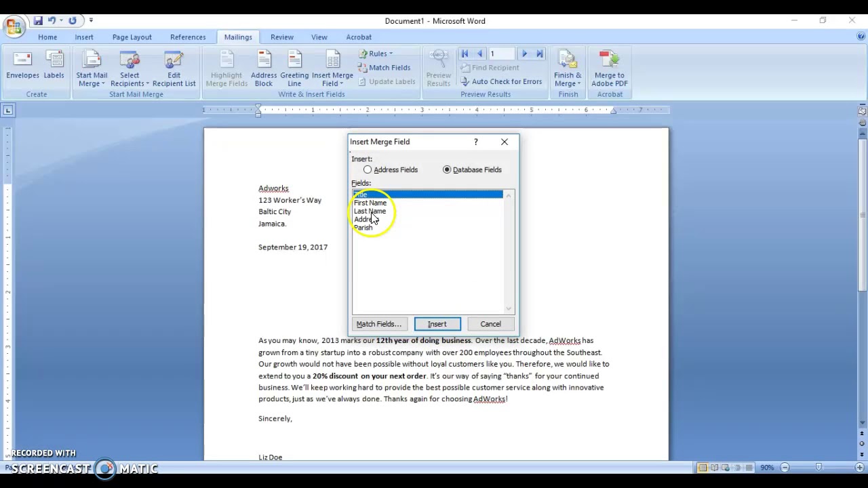Click the zoom slider handle
Viewport: 868px width, 488px height.
[818, 468]
